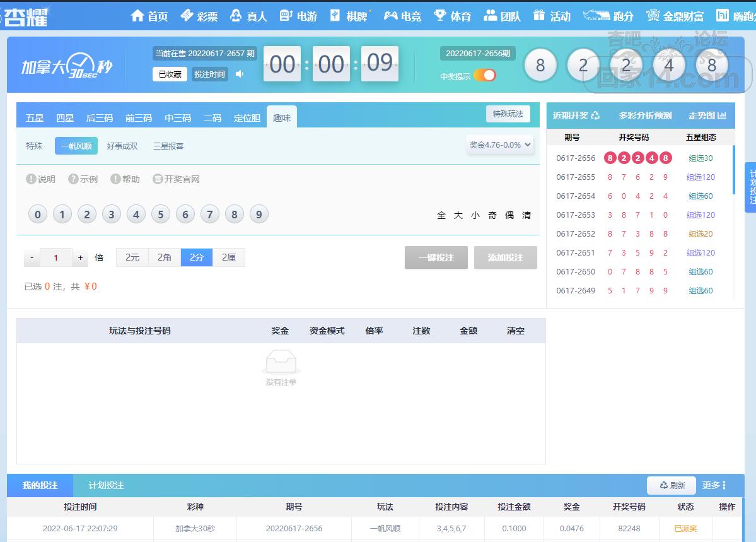Click the 近期开奖 refresh icon
The height and width of the screenshot is (542, 756).
tap(595, 115)
